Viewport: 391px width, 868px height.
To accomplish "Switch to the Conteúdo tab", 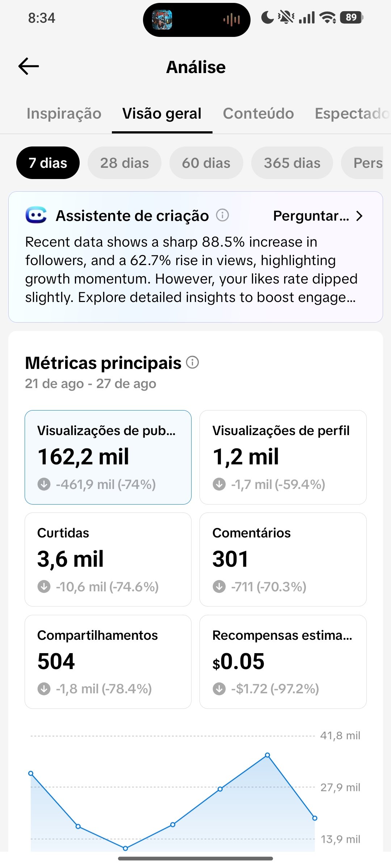I will (x=258, y=114).
